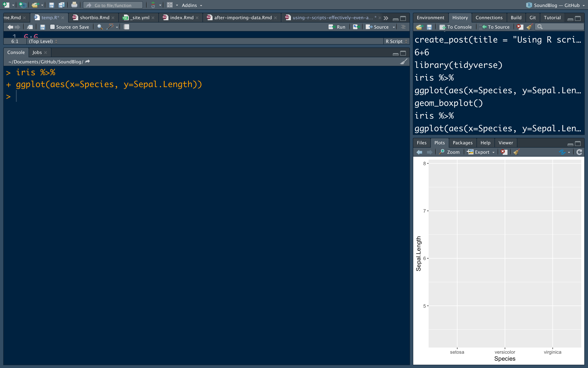Toggle the document outline icon
The image size is (588, 368).
(x=403, y=27)
